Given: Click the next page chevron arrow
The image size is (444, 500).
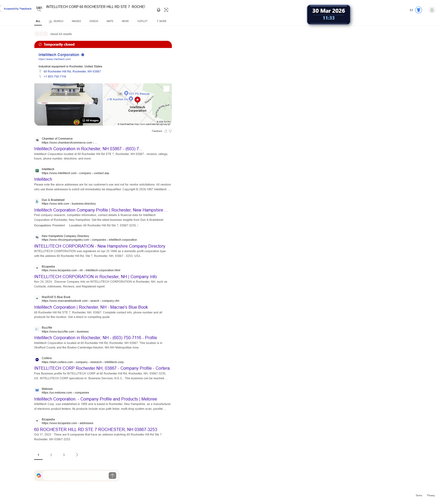Looking at the screenshot, I should tap(77, 455).
